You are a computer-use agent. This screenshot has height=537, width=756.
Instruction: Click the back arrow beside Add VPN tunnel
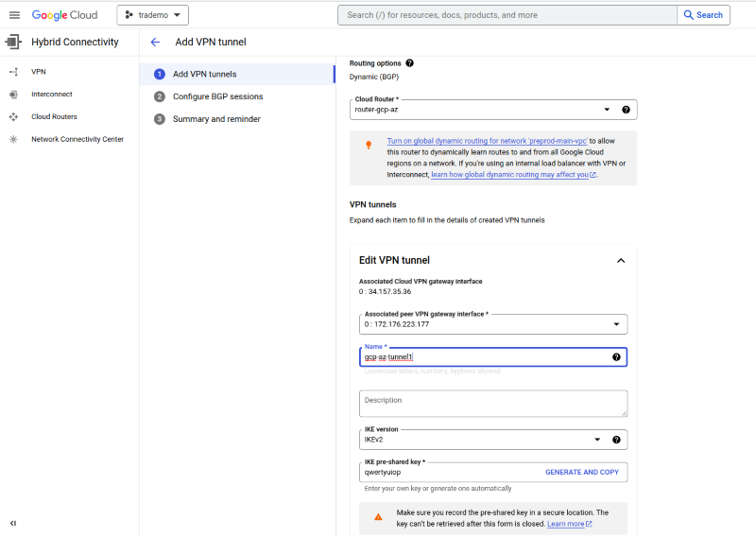coord(155,43)
